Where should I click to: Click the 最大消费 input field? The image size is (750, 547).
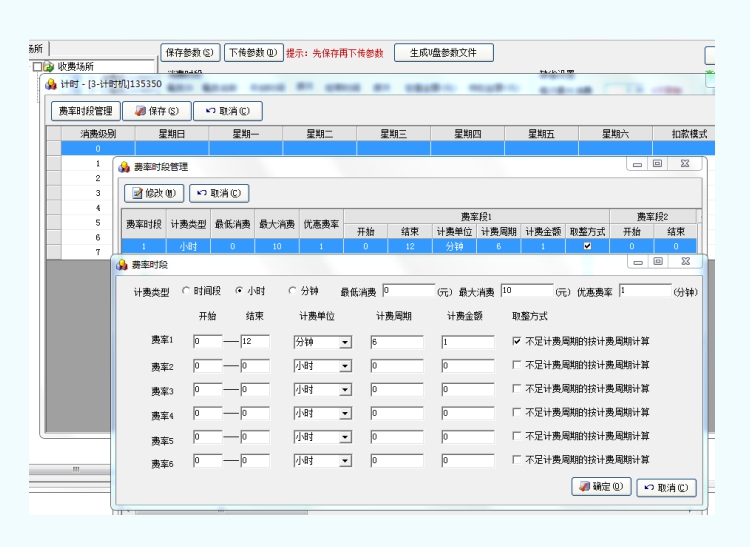point(526,291)
